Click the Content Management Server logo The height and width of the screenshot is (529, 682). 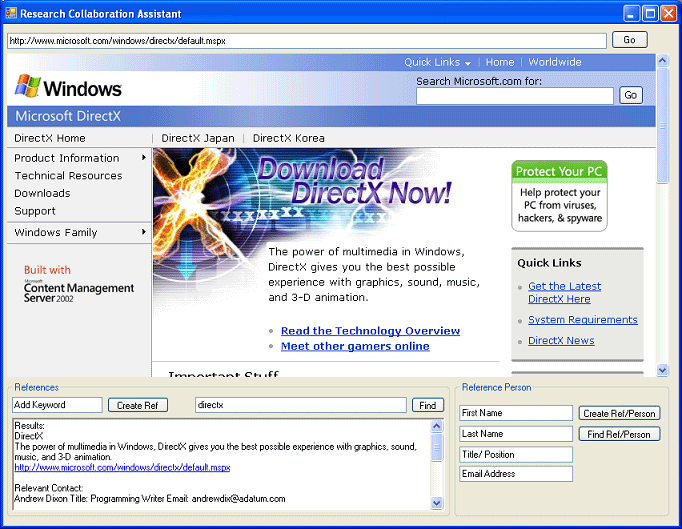pyautogui.click(x=79, y=291)
